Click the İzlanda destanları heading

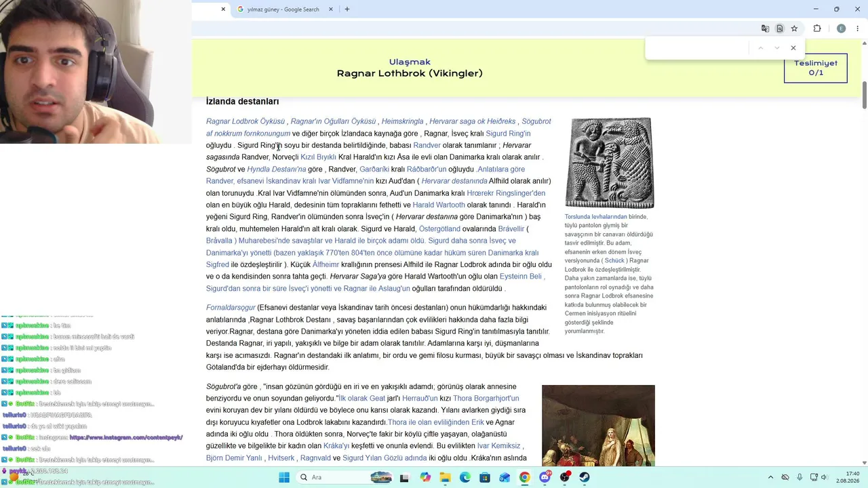243,102
